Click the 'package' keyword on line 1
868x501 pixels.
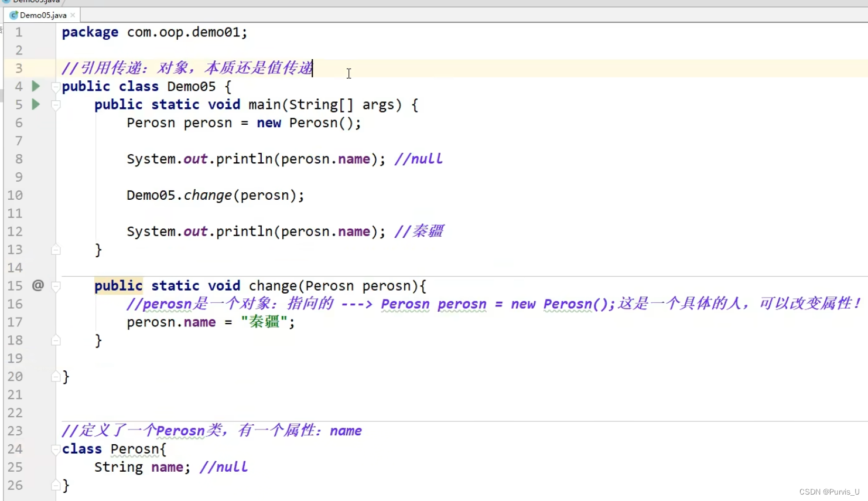tap(90, 32)
